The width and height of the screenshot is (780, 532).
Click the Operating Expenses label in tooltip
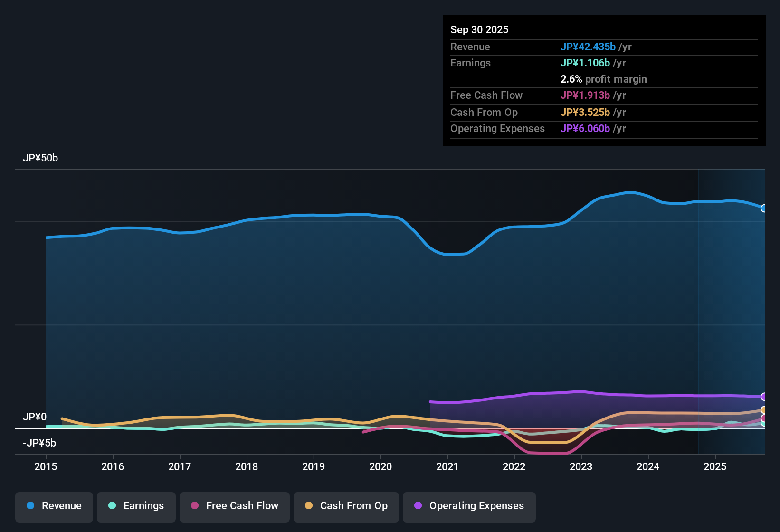coord(497,129)
